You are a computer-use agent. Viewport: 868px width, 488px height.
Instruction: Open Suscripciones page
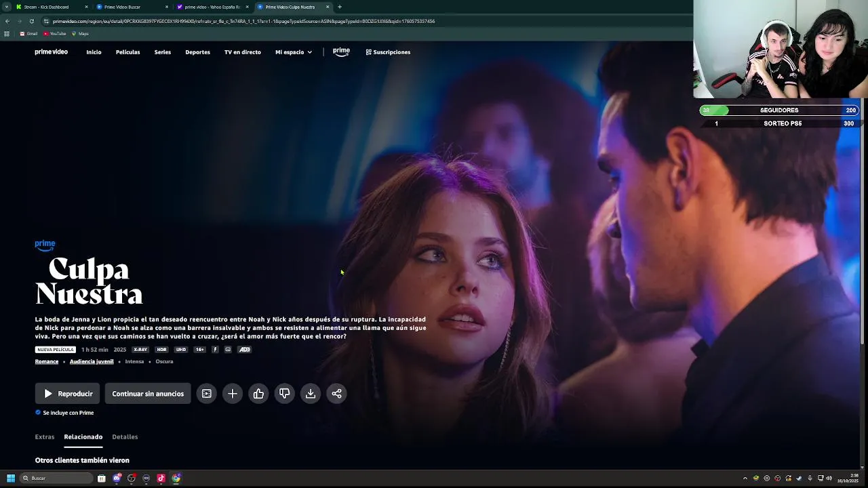click(x=388, y=52)
